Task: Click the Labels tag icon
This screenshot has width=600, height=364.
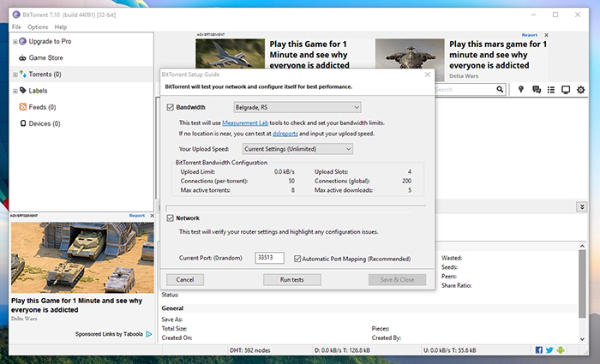Action: 23,90
